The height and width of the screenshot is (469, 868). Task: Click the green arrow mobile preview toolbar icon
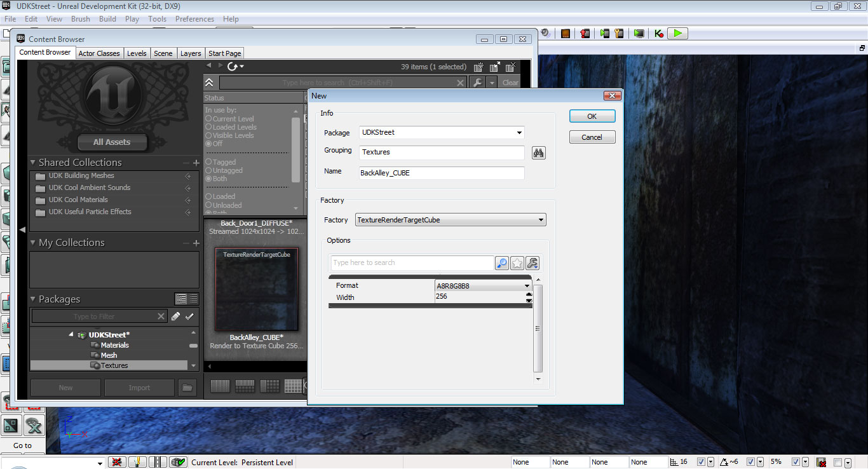[x=604, y=33]
